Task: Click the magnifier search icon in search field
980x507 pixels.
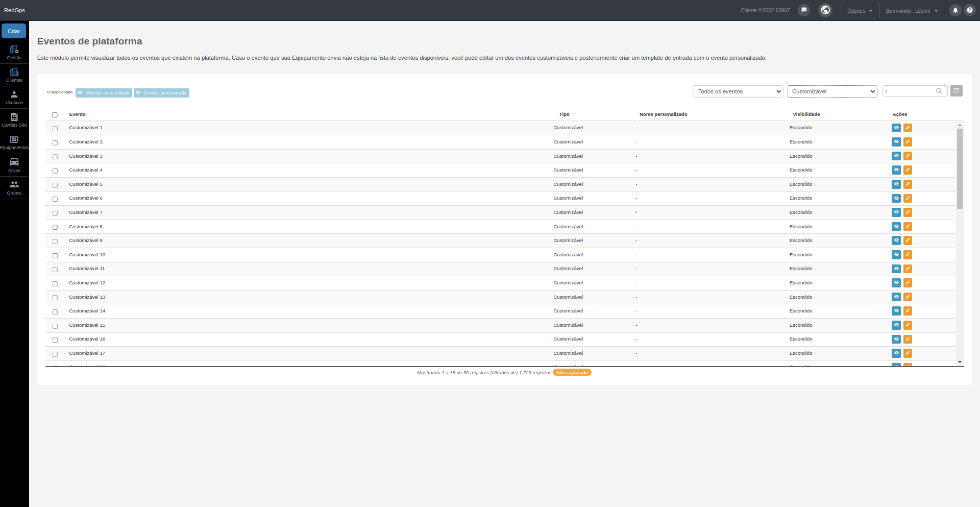Action: coord(939,91)
